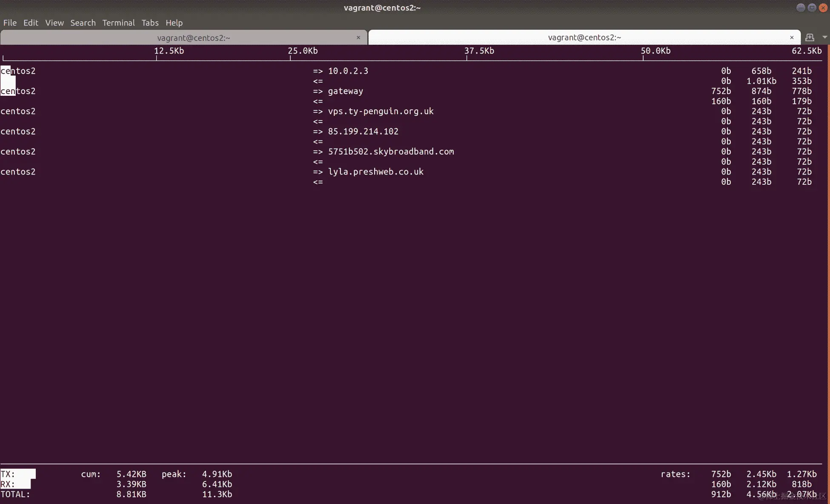Open the Search menu

click(x=83, y=23)
